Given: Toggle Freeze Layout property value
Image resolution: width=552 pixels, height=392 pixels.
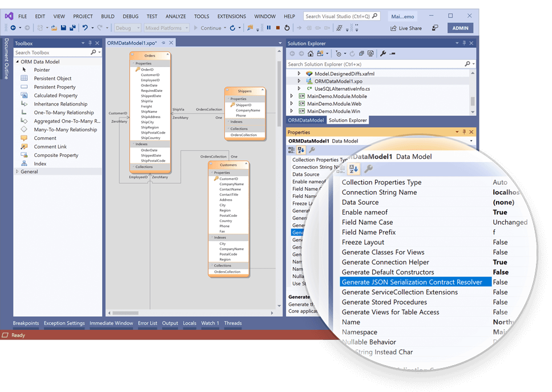Looking at the screenshot, I should (x=499, y=242).
